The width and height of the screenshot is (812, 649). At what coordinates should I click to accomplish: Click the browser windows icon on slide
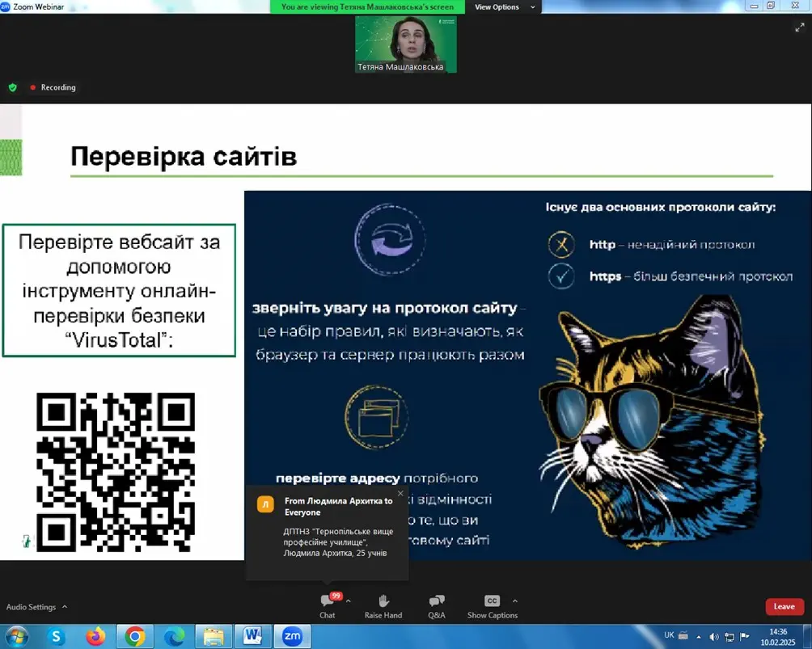(377, 417)
